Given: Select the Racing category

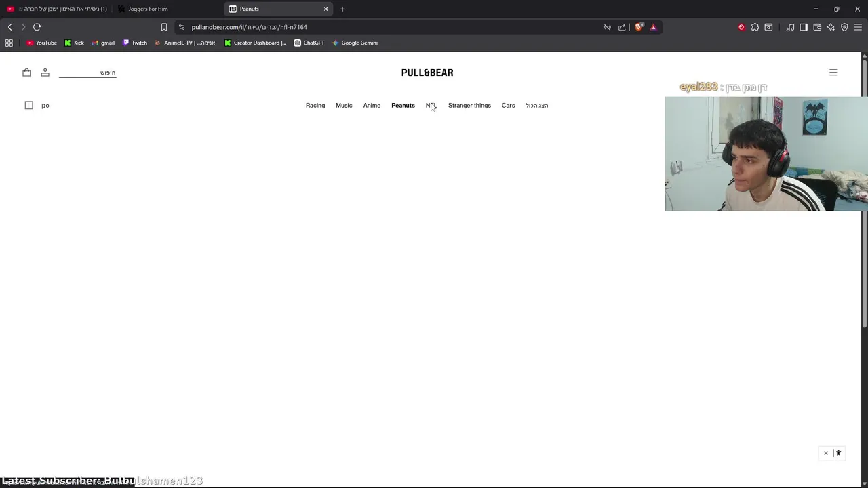Looking at the screenshot, I should click(315, 106).
